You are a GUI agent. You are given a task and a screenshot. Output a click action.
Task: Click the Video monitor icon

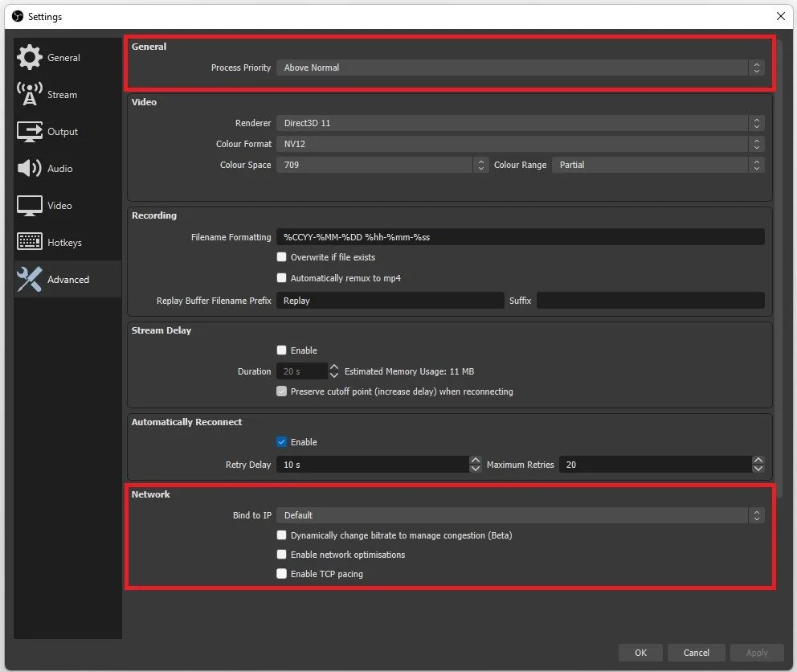click(x=29, y=205)
